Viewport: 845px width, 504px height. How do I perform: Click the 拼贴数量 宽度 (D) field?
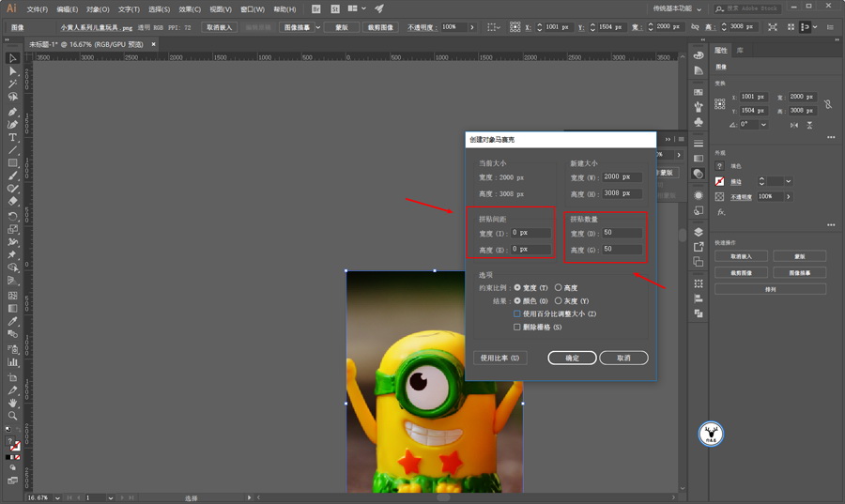622,233
